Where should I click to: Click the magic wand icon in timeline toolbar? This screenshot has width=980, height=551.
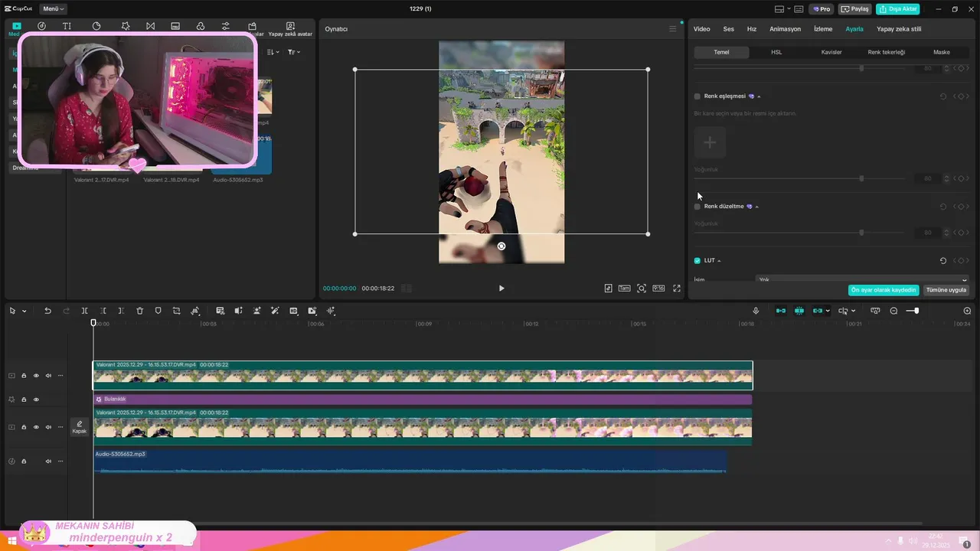pyautogui.click(x=275, y=311)
